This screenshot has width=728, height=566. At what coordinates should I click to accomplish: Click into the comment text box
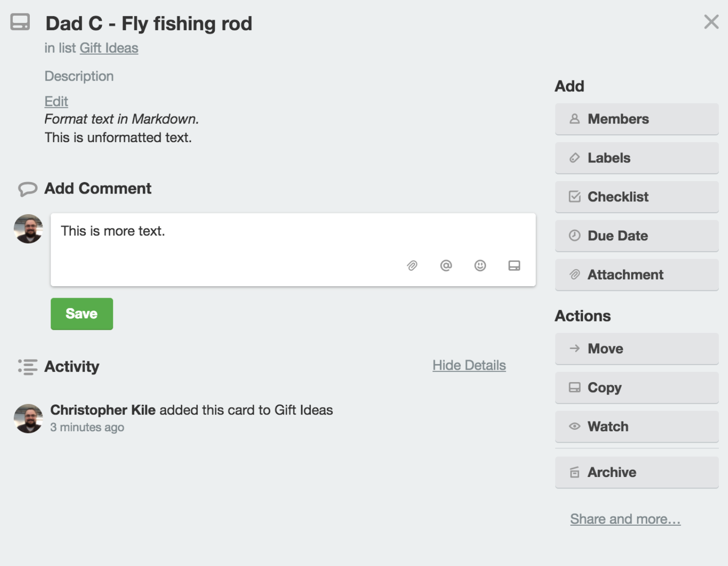click(293, 250)
